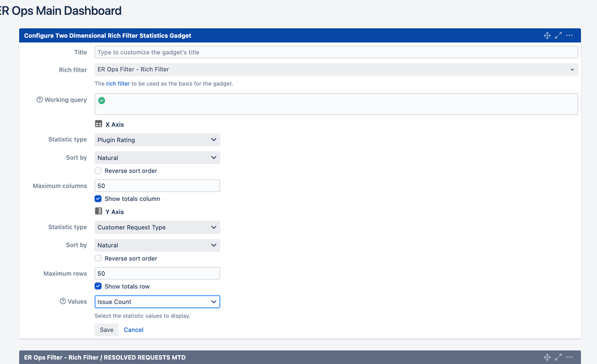Click the move icon in Configure gadget header
Screen dimensions: 597x364
click(547, 36)
